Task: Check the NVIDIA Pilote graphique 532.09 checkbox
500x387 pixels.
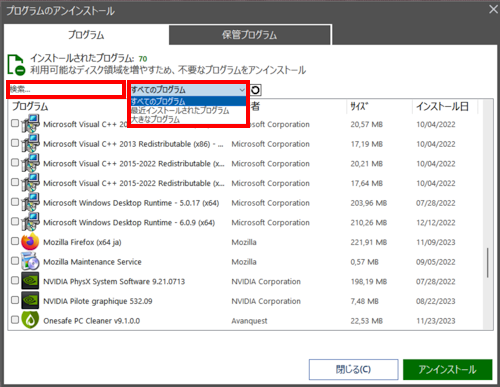Action: [15, 300]
